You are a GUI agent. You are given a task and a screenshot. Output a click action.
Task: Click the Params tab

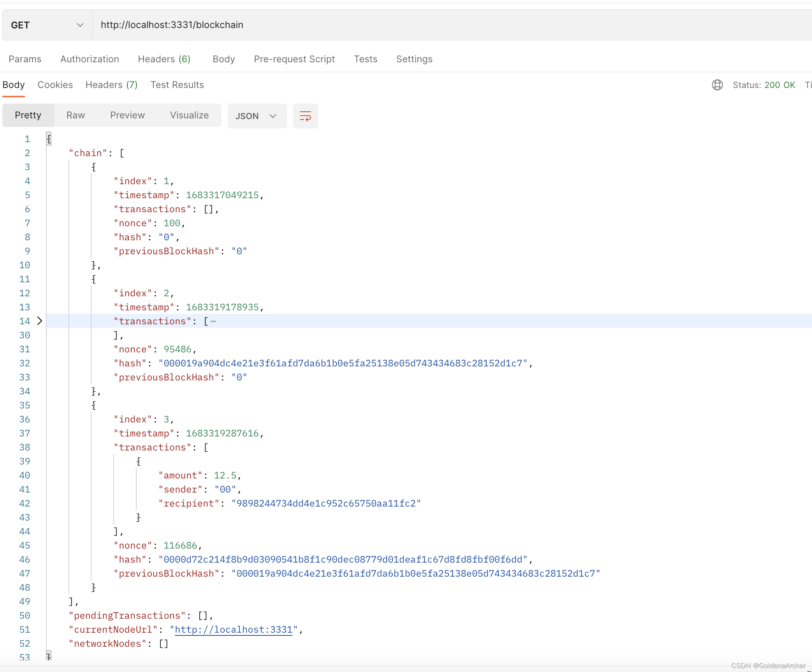coord(25,59)
